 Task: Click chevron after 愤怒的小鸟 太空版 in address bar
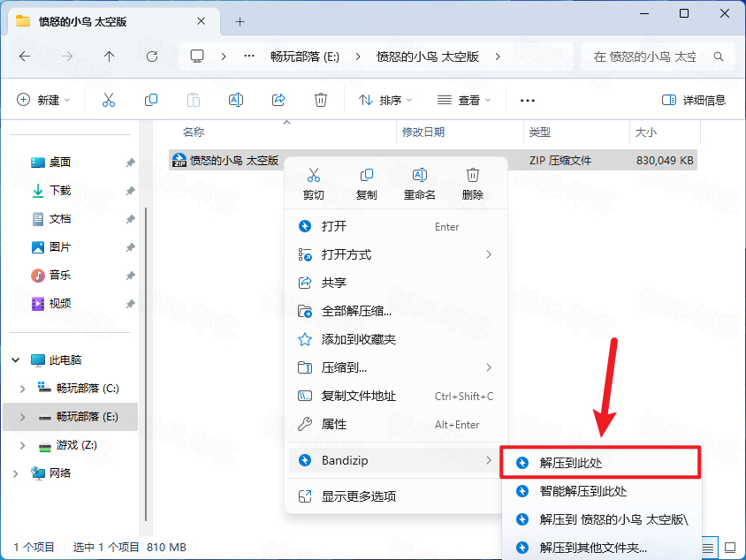(498, 57)
